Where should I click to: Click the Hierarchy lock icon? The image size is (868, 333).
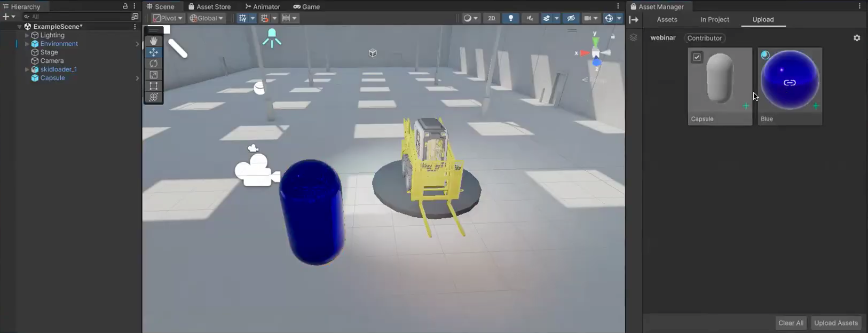click(x=125, y=6)
